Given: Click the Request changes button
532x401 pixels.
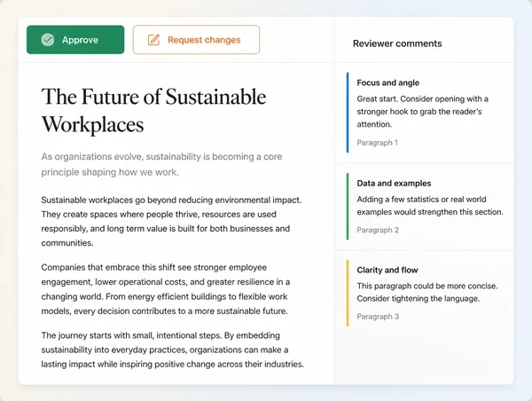Looking at the screenshot, I should (196, 40).
